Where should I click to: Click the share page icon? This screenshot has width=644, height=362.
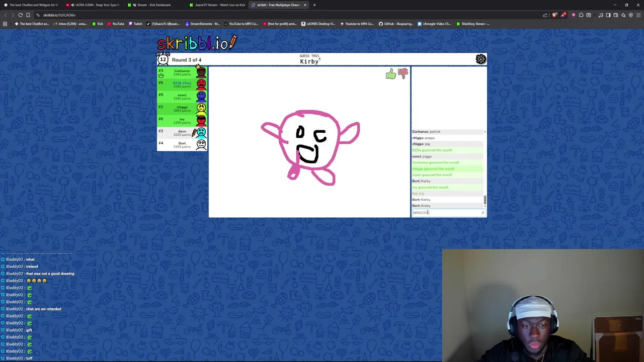545,15
